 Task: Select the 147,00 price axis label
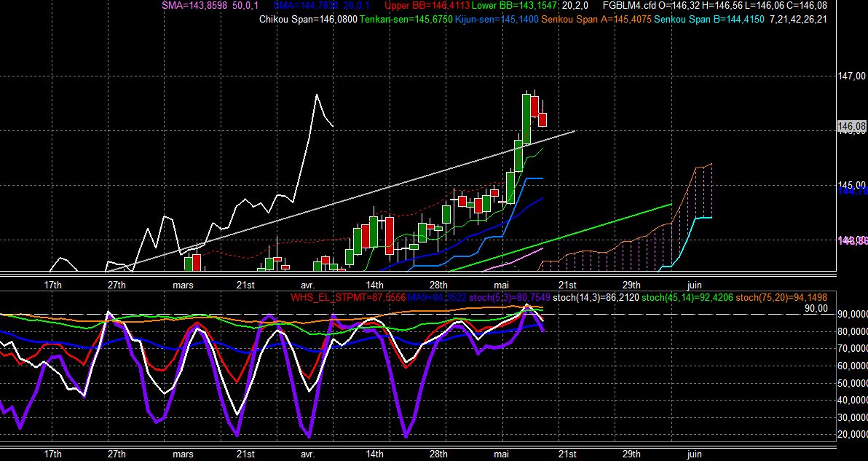pyautogui.click(x=853, y=76)
